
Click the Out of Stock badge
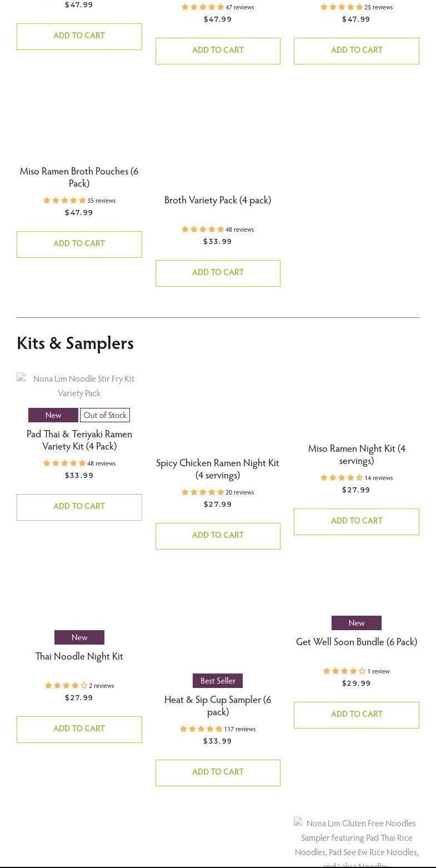click(x=105, y=415)
